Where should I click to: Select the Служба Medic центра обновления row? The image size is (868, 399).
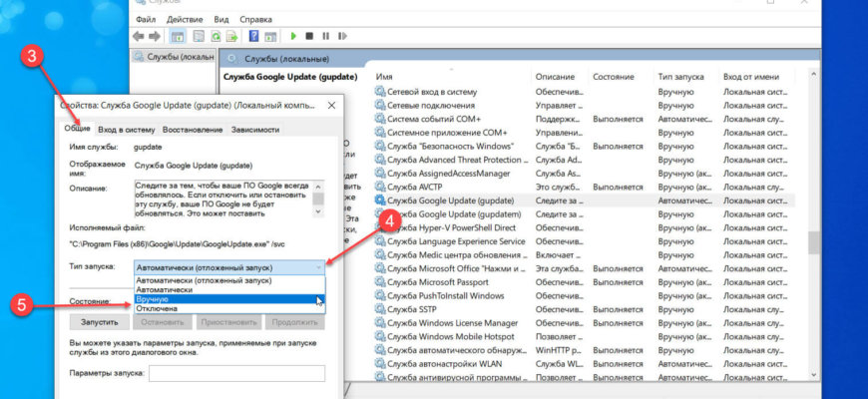point(584,255)
